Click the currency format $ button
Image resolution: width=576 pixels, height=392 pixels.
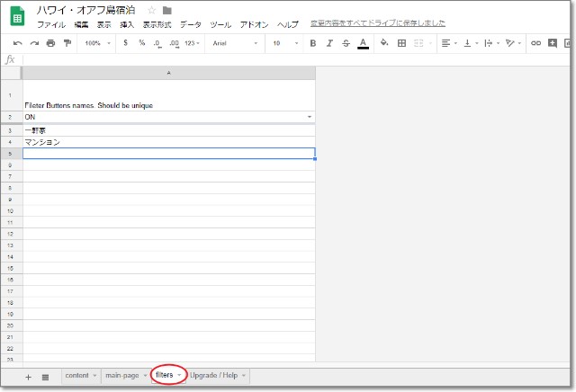tap(125, 42)
